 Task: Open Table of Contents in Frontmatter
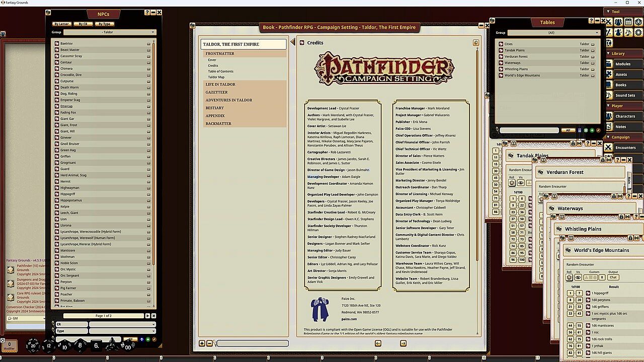pos(220,71)
